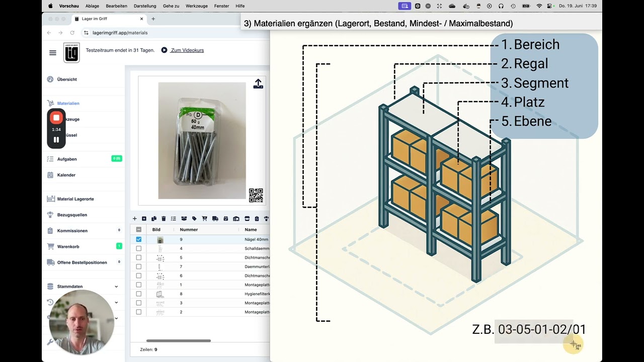This screenshot has width=644, height=362.
Task: Check the checkbox for row number 1
Action: point(139,285)
